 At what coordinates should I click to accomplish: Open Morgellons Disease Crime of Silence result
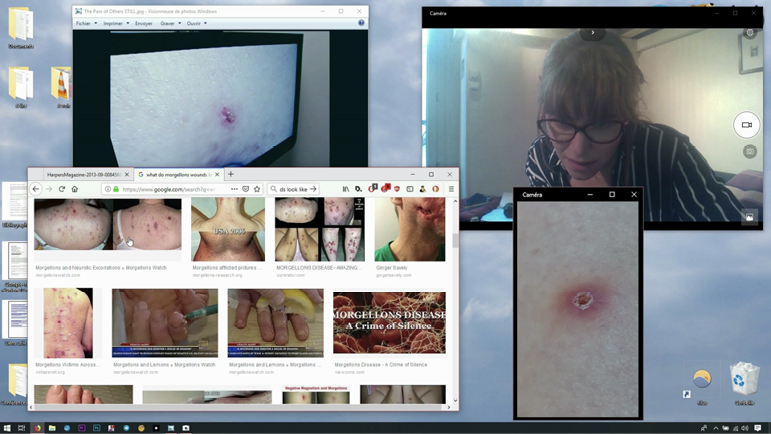click(389, 323)
